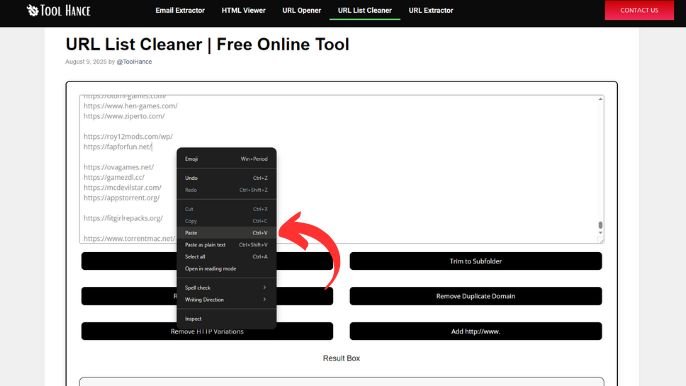Choose Emoji from the context menu
The image size is (686, 386).
(226, 159)
